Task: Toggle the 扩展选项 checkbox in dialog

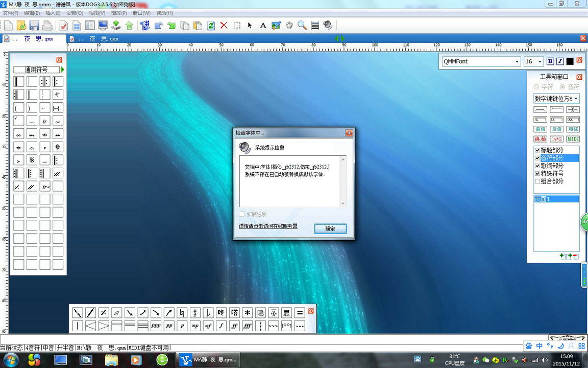Action: [x=241, y=214]
